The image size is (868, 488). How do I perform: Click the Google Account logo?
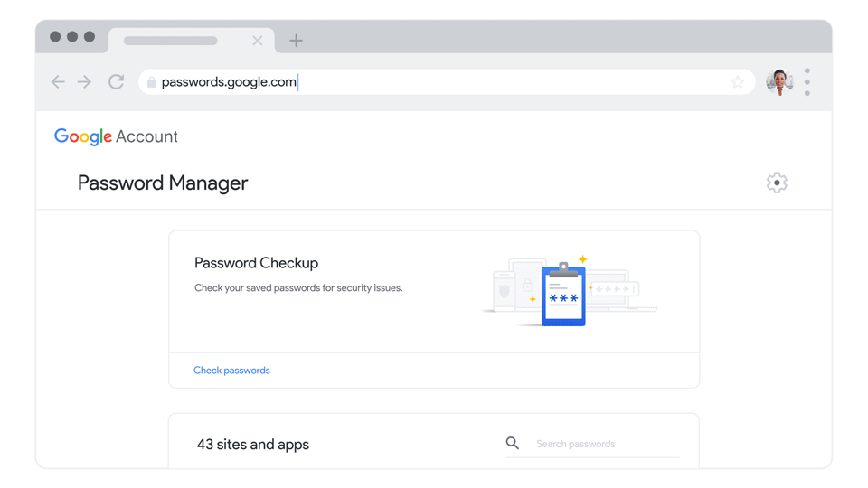[x=116, y=136]
